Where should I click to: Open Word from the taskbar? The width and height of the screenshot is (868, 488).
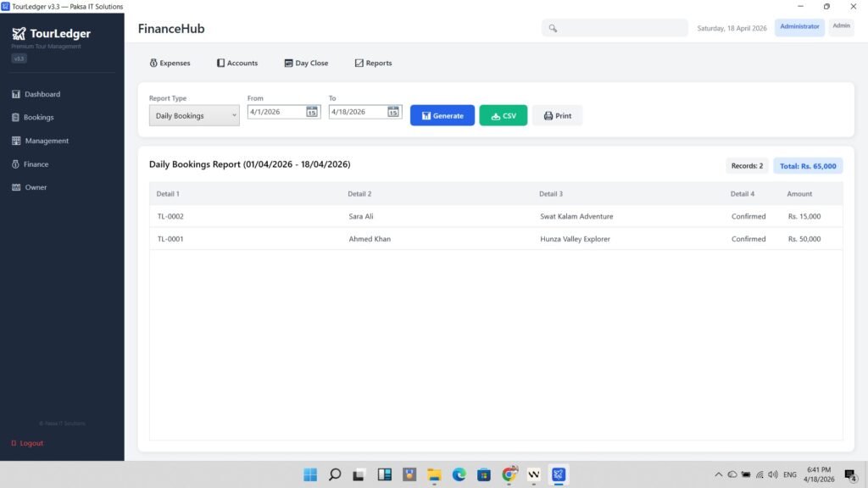click(x=533, y=475)
